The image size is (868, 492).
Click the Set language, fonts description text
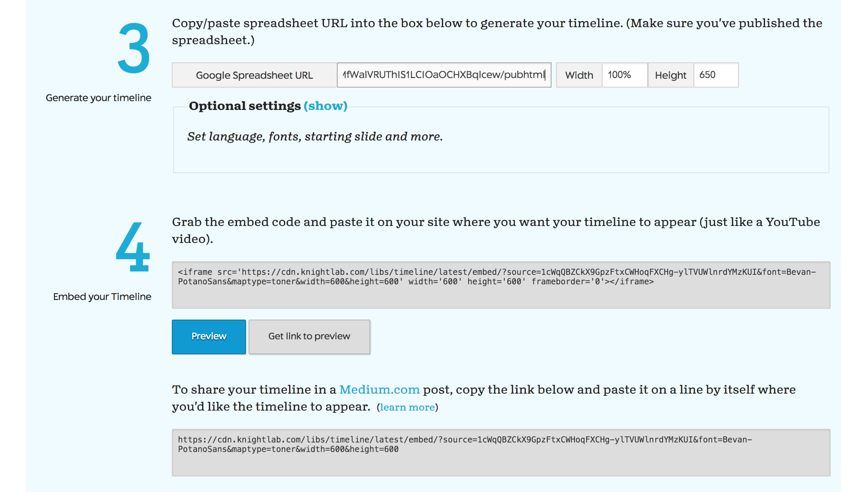(x=315, y=137)
